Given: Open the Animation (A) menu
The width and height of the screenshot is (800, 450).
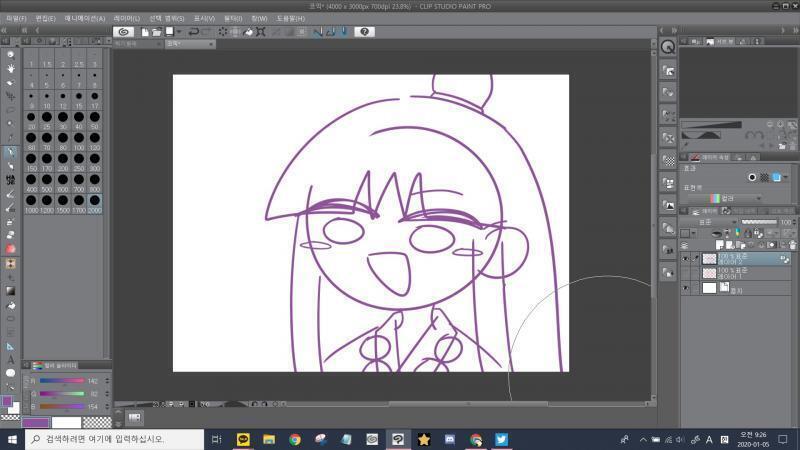Looking at the screenshot, I should coord(85,18).
